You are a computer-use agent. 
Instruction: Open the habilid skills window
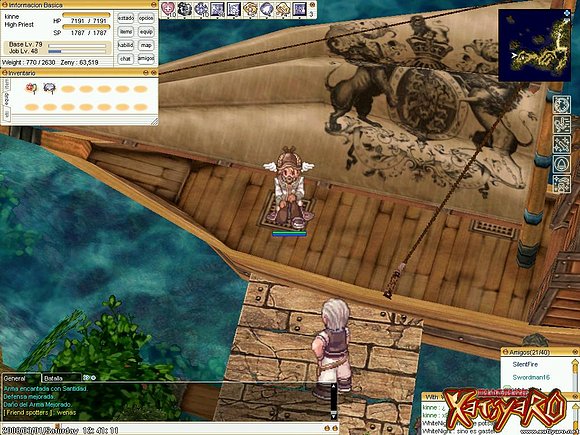click(x=126, y=45)
